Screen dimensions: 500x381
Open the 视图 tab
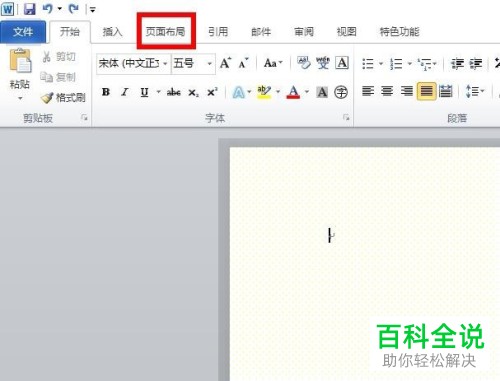pos(347,32)
